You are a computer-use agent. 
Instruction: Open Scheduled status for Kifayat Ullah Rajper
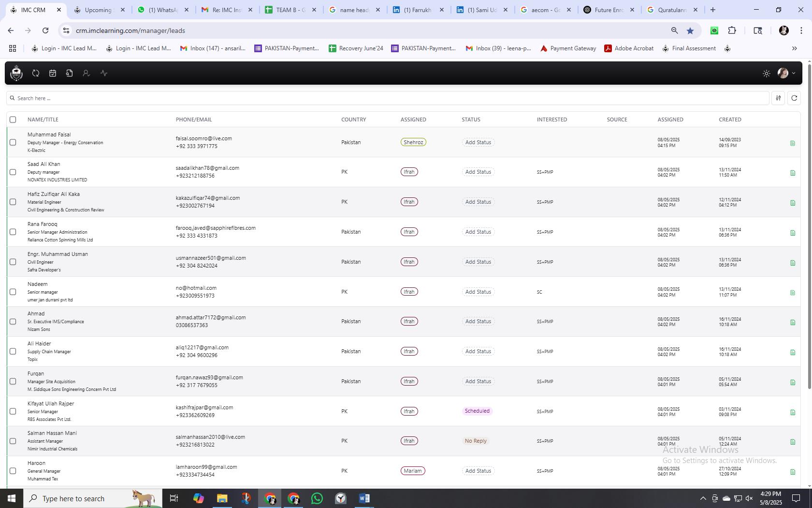(x=477, y=411)
